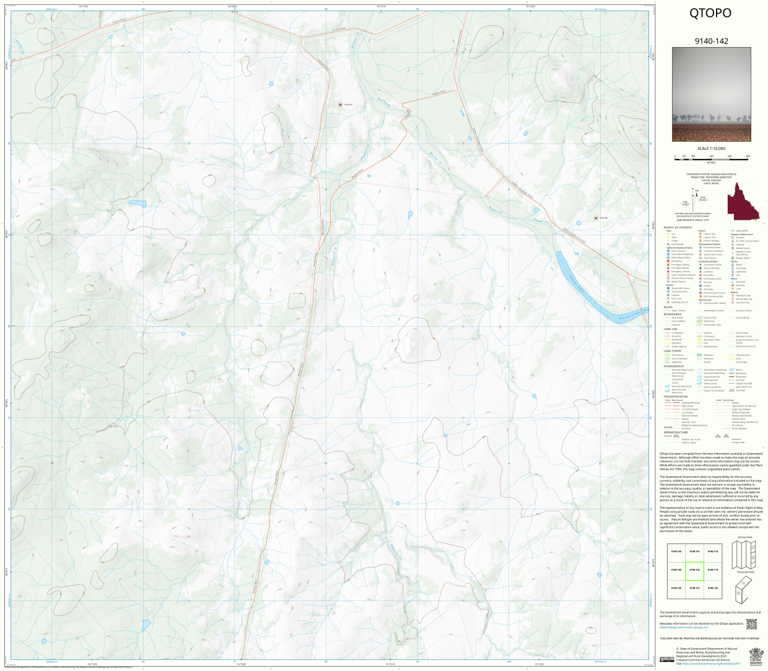The height and width of the screenshot is (671, 768).
Task: Open the cover photograph of the misty field
Action: 711,95
